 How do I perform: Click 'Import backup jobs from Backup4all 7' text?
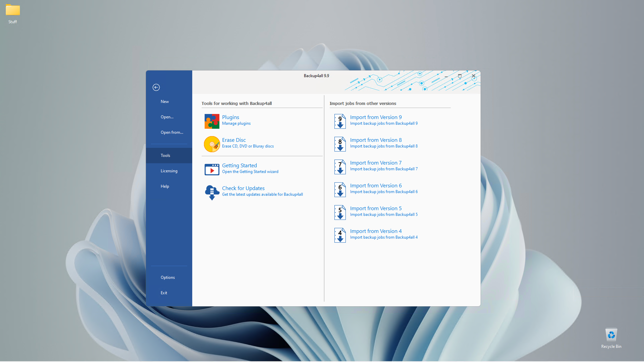(384, 169)
